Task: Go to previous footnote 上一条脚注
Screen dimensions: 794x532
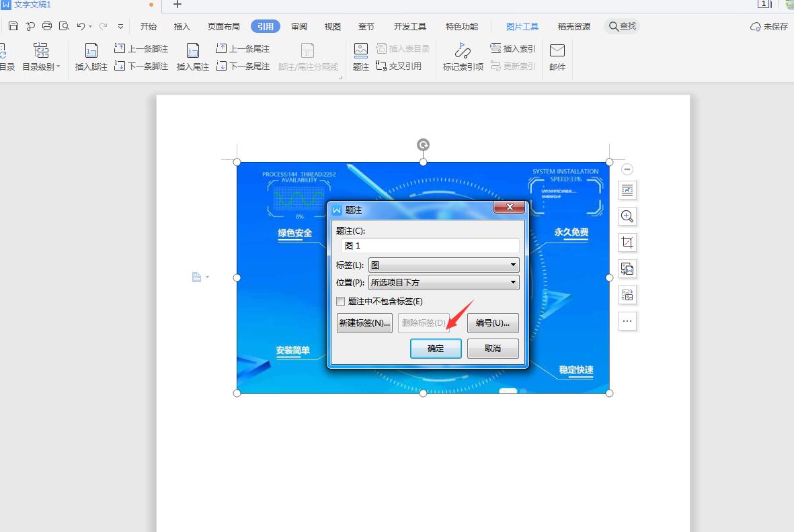Action: point(141,48)
